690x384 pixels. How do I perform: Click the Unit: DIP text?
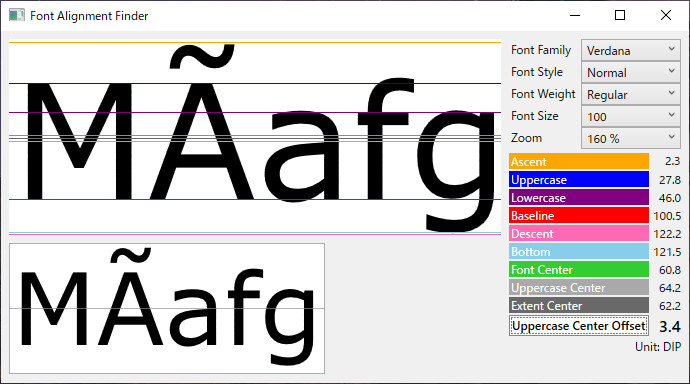tap(658, 347)
